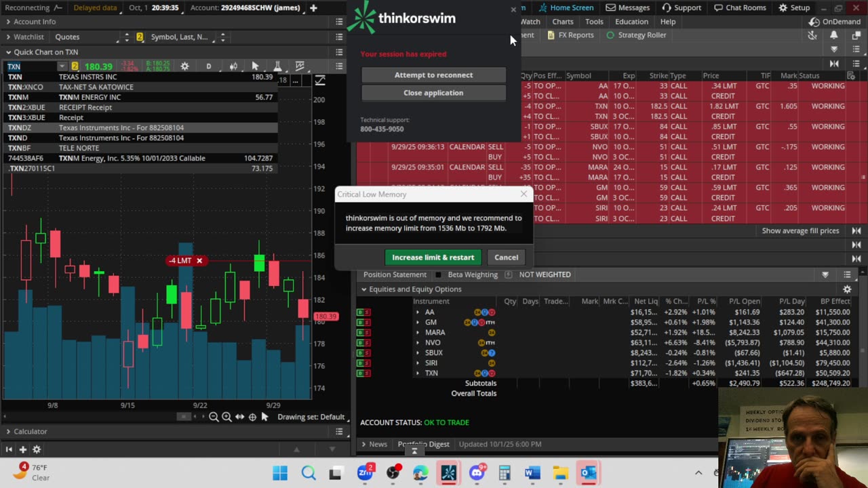Open Zoom from taskbar
This screenshot has height=488, width=868.
point(365,472)
